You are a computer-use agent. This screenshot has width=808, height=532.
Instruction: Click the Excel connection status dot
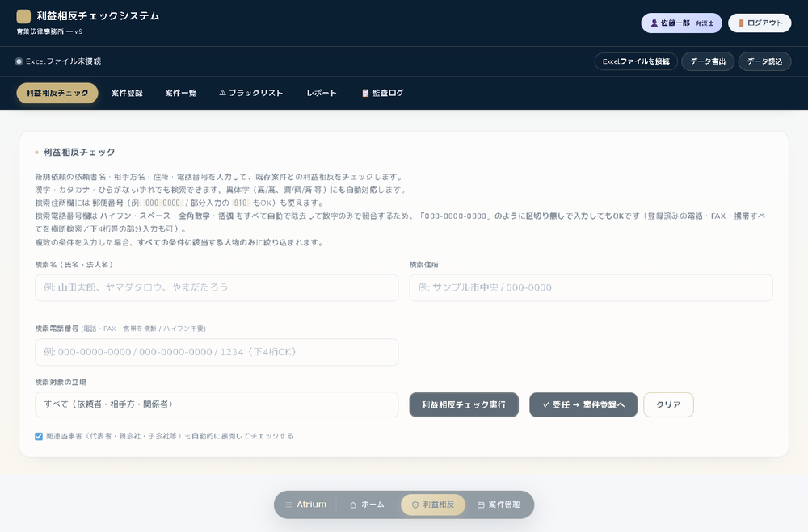tap(19, 61)
